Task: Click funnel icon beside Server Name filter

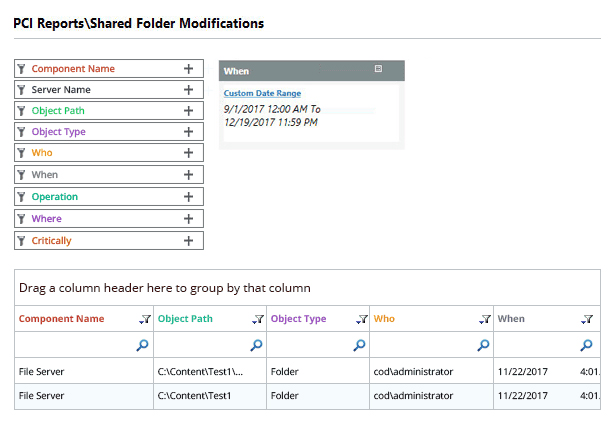Action: (x=22, y=90)
